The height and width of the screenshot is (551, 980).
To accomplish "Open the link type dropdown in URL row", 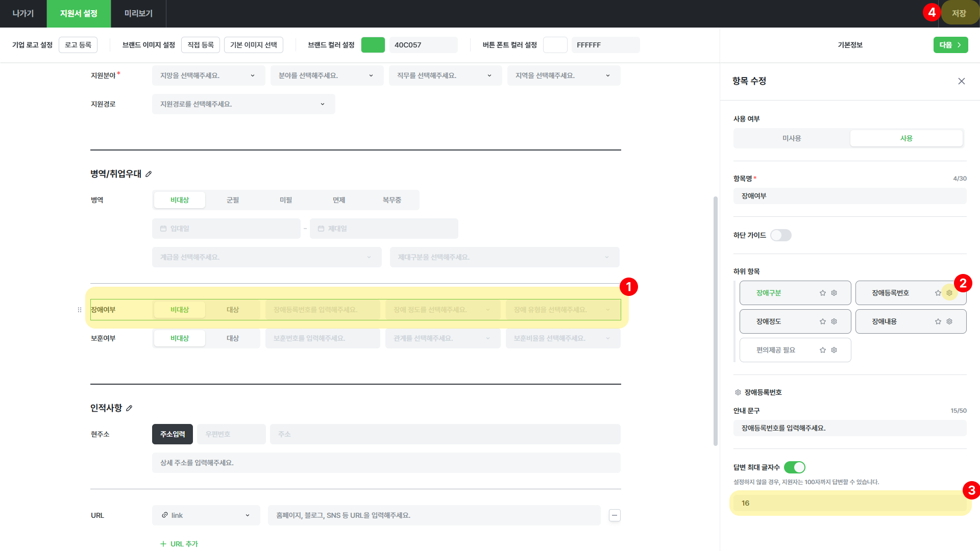I will pyautogui.click(x=206, y=515).
